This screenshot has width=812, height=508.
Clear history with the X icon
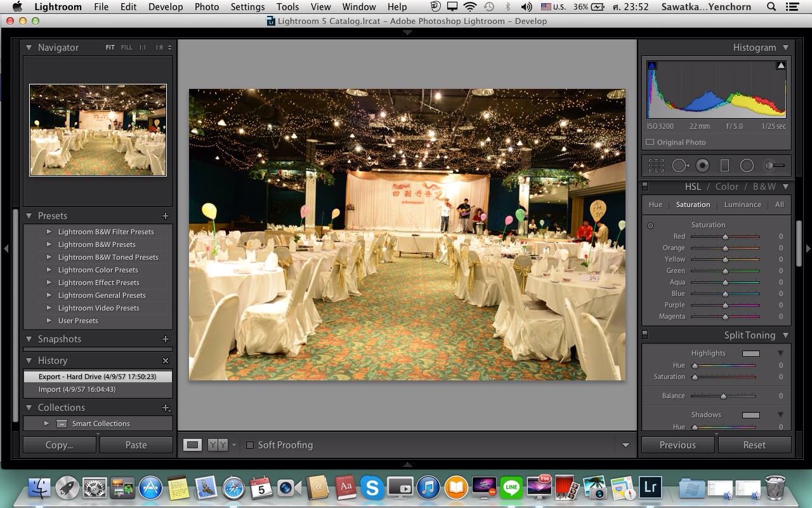coord(166,361)
